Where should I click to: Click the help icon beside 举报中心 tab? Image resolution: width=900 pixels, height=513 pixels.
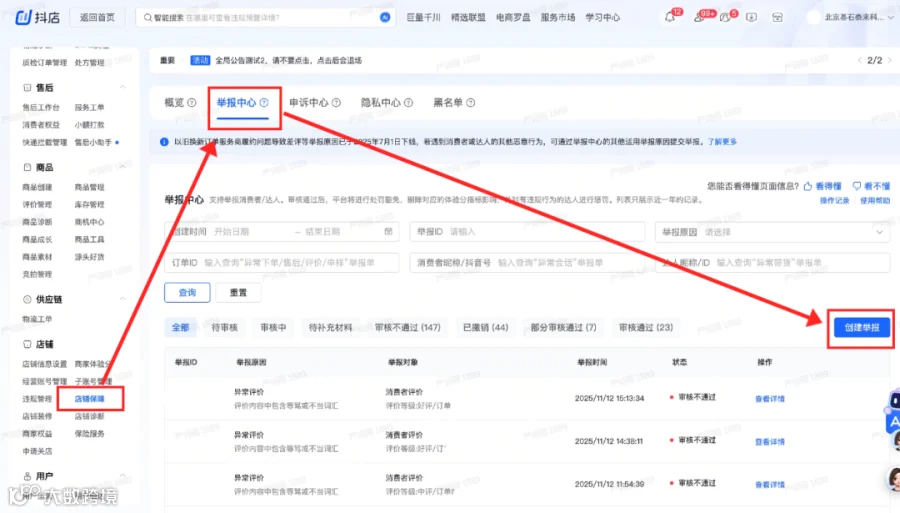[264, 103]
